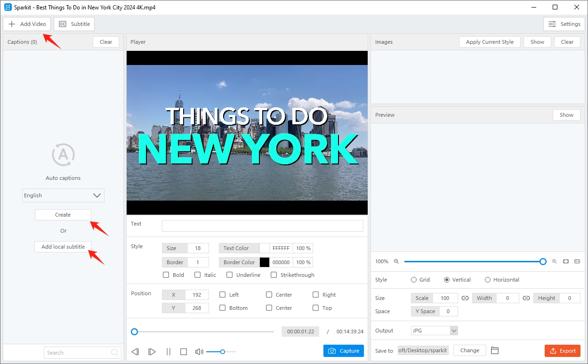Set preview to 1:1 actual size
588x364 pixels.
577,261
